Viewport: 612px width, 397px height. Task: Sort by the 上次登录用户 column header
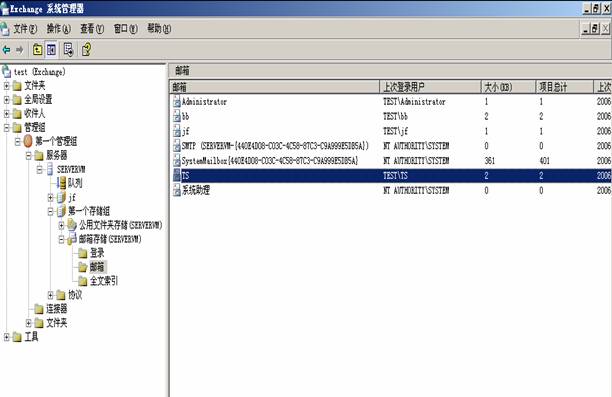click(430, 87)
